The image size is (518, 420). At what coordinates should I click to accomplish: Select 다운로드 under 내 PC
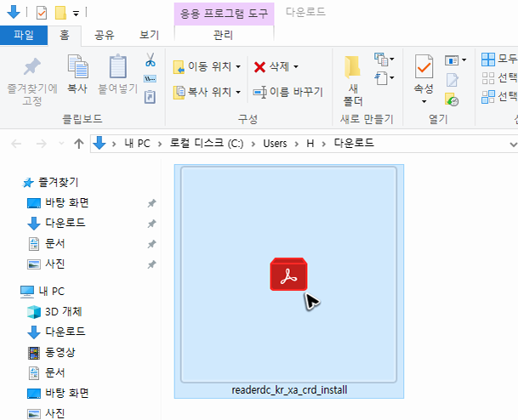click(65, 332)
